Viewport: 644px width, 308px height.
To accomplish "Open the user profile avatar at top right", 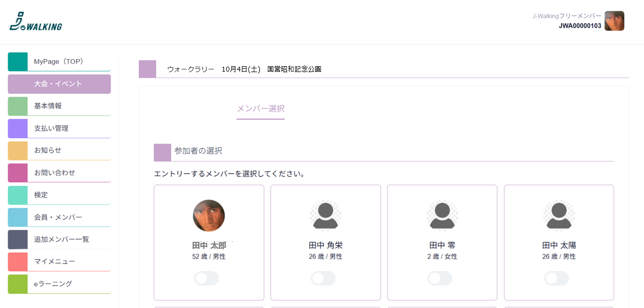I will click(x=614, y=21).
